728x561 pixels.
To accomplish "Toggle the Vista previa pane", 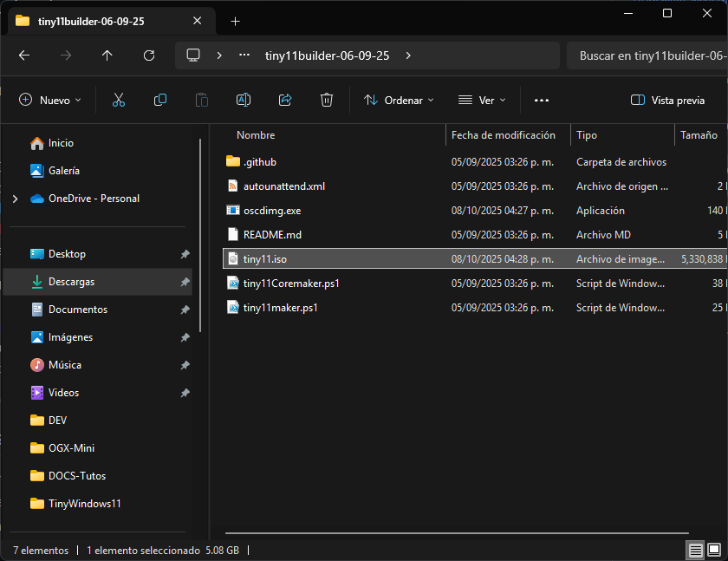I will (667, 101).
